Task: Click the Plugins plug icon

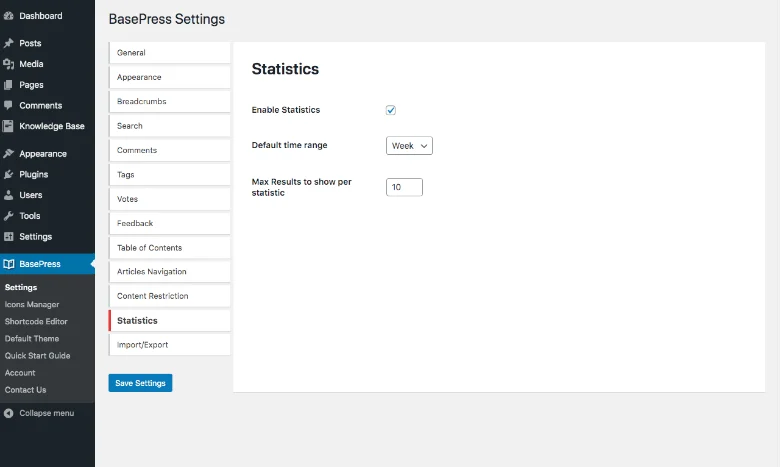Action: point(8,175)
